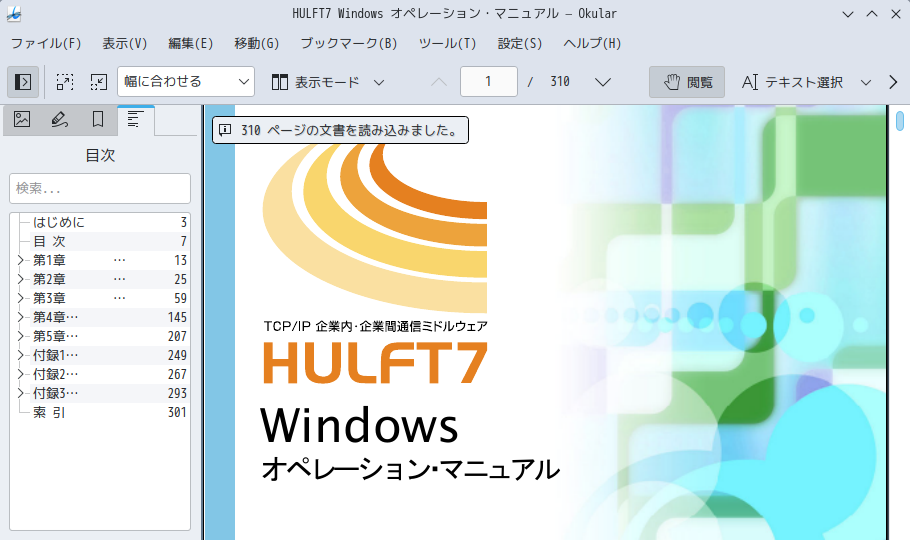Click the 検索 search field
Viewport: 910px width, 540px height.
(x=100, y=188)
